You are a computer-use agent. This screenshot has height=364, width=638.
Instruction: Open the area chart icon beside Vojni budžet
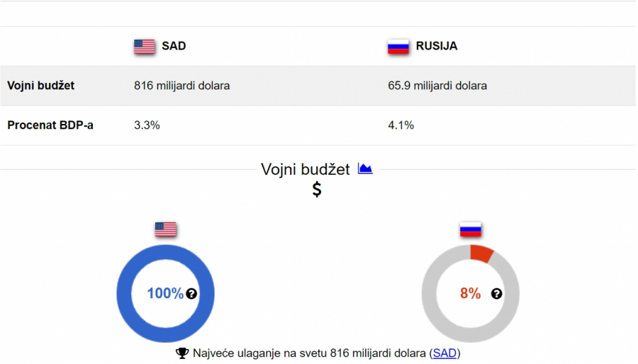365,169
